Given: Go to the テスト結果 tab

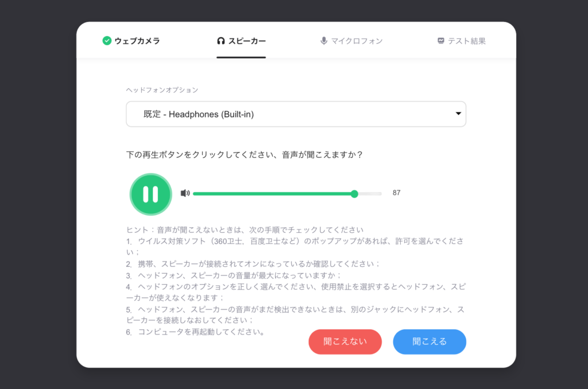Looking at the screenshot, I should tap(466, 41).
